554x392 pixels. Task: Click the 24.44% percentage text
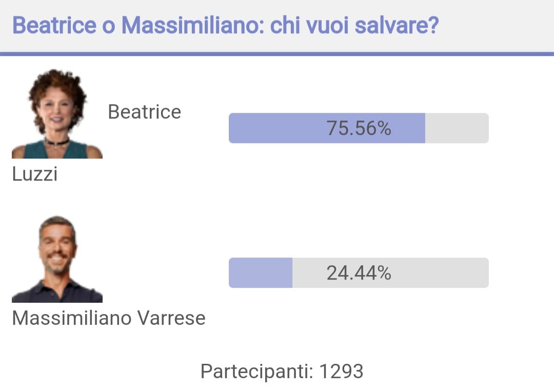359,273
